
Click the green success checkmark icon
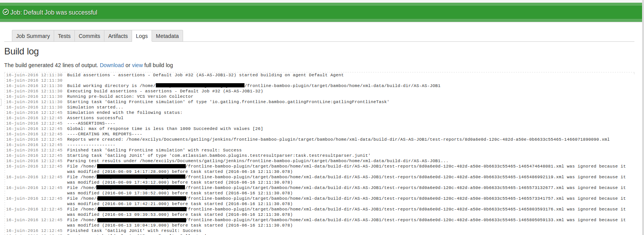tap(6, 12)
